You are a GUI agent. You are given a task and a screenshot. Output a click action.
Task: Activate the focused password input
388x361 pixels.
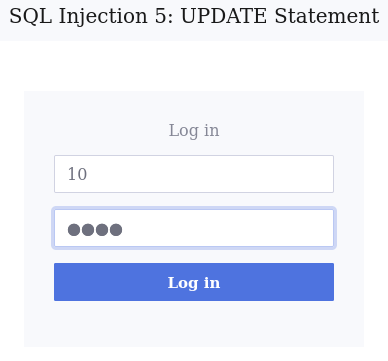click(x=194, y=228)
